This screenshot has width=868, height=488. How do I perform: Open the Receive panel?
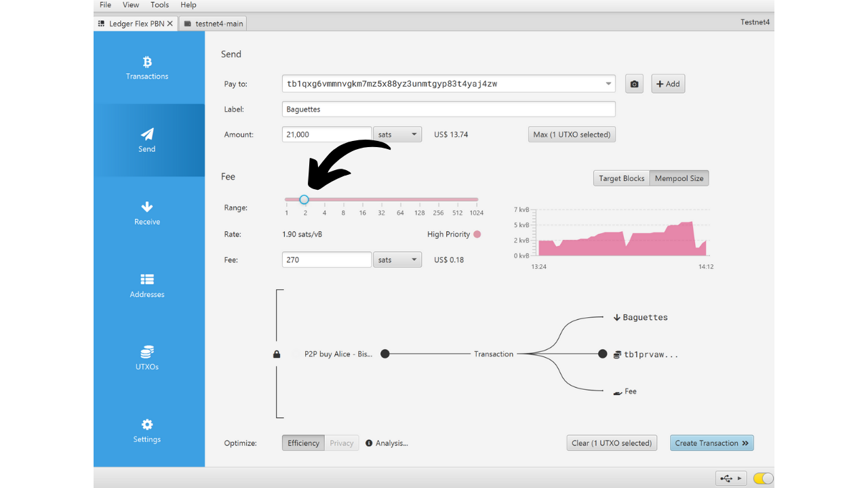[x=147, y=213]
